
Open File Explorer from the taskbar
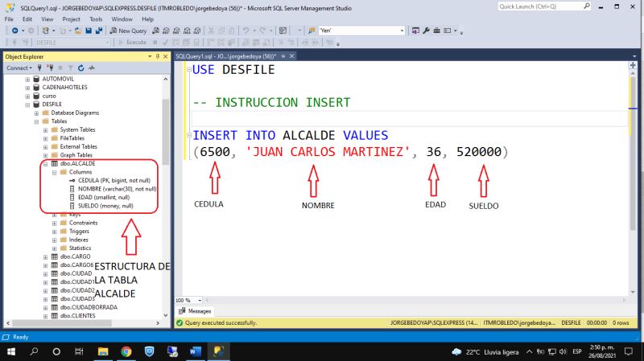click(x=103, y=351)
